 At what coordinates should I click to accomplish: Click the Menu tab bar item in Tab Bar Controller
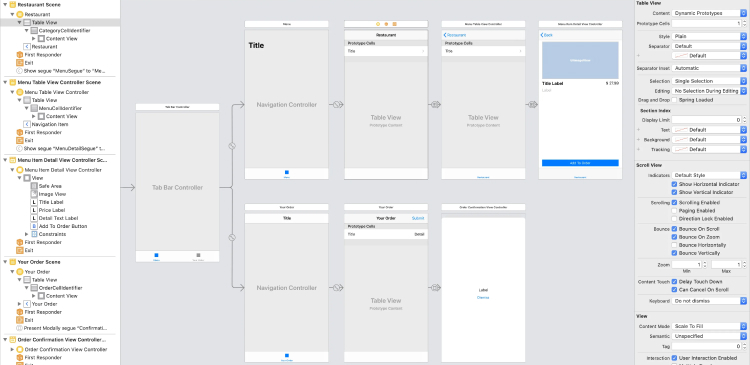coord(156,257)
